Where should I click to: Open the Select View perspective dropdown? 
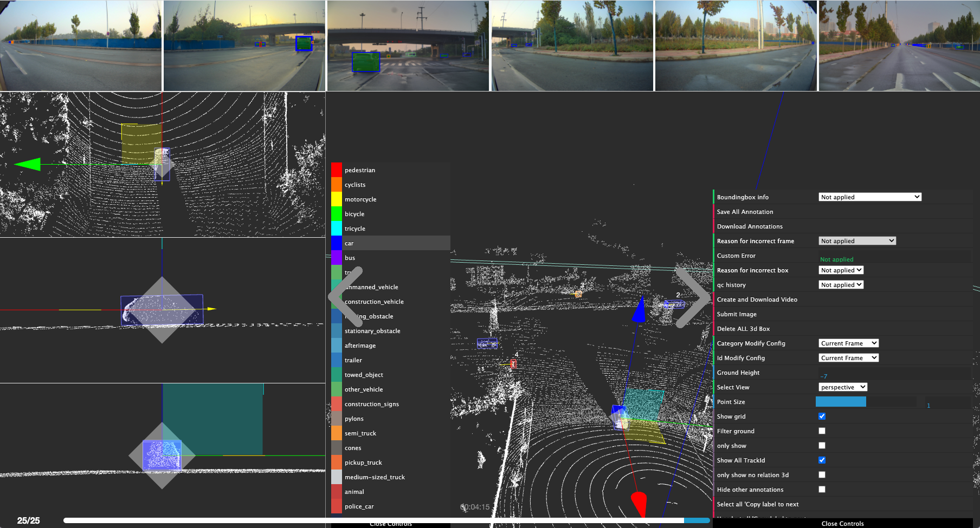(x=842, y=387)
